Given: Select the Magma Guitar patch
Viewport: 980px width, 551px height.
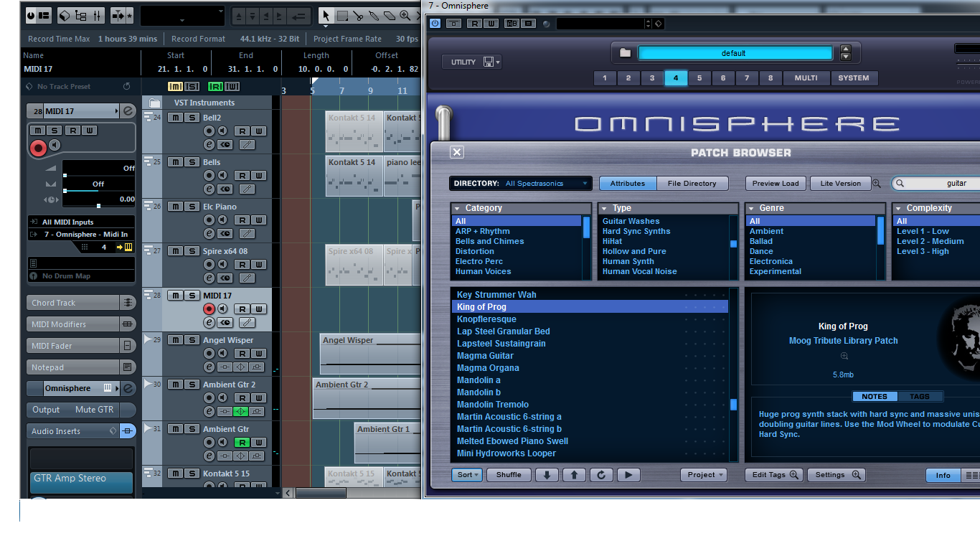Looking at the screenshot, I should [x=485, y=356].
